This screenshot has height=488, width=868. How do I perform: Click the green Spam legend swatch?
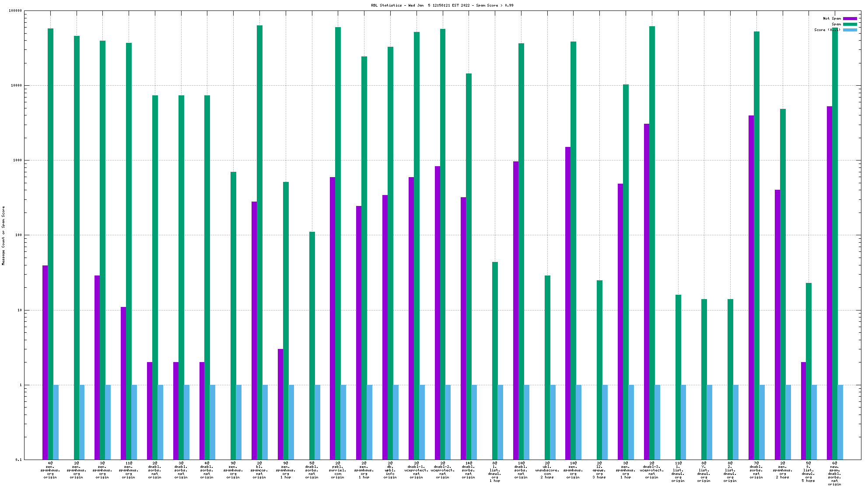(850, 24)
